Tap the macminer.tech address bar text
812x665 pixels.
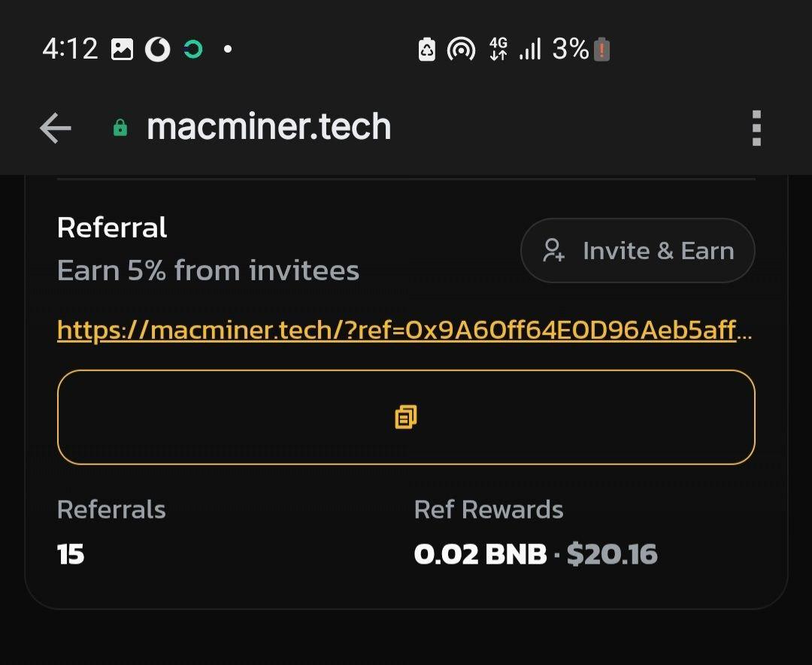coord(268,127)
